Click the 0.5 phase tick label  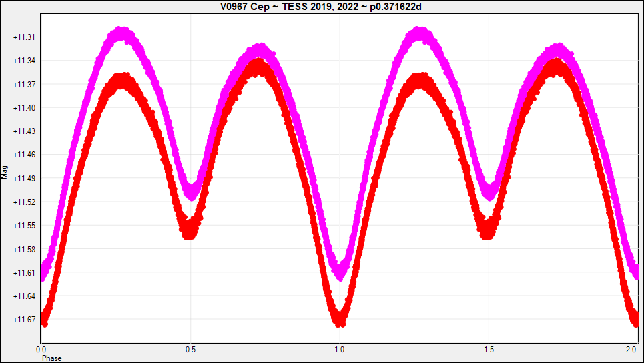[x=191, y=350]
